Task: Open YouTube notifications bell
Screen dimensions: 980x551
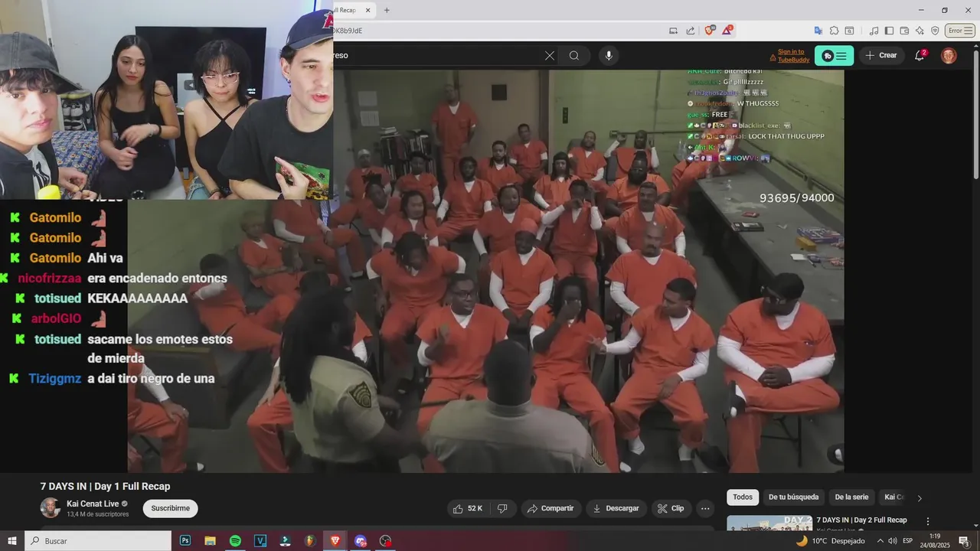Action: (x=920, y=55)
